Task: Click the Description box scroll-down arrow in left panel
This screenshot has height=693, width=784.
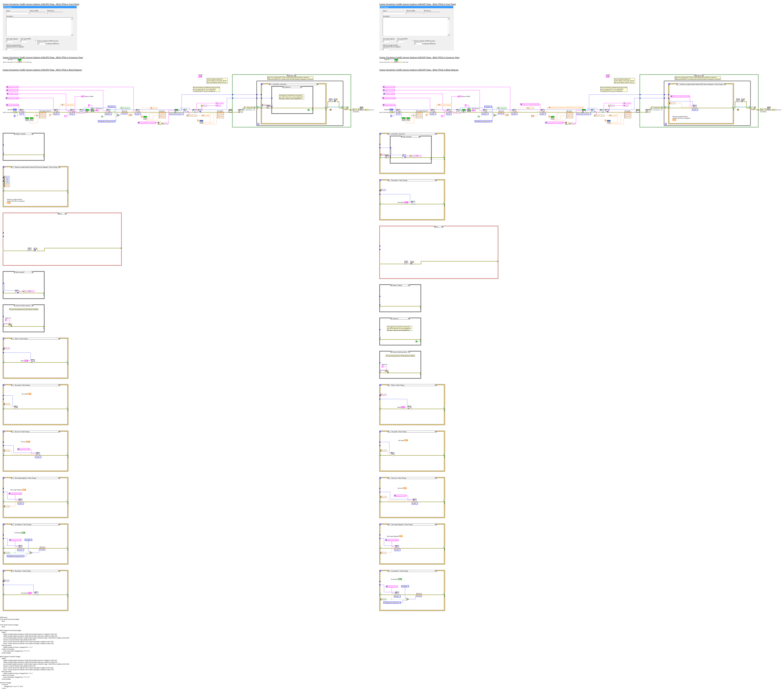Action: pos(72,35)
